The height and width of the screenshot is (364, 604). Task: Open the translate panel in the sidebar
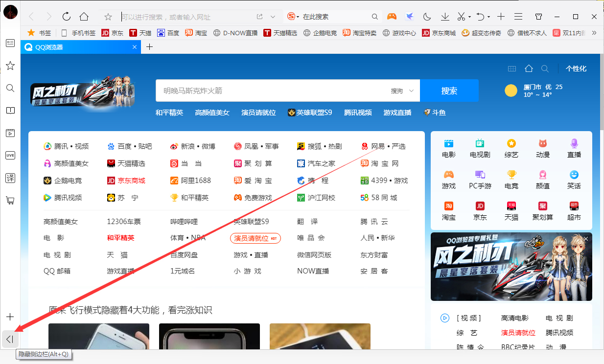coord(10,178)
